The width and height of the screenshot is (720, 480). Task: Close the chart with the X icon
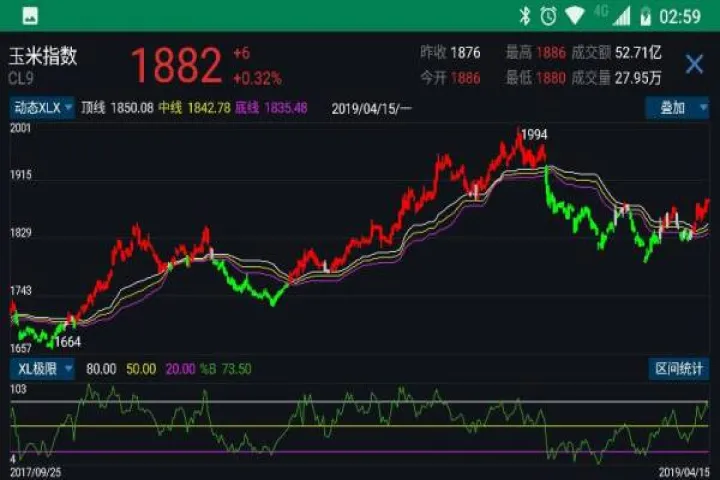[x=693, y=65]
